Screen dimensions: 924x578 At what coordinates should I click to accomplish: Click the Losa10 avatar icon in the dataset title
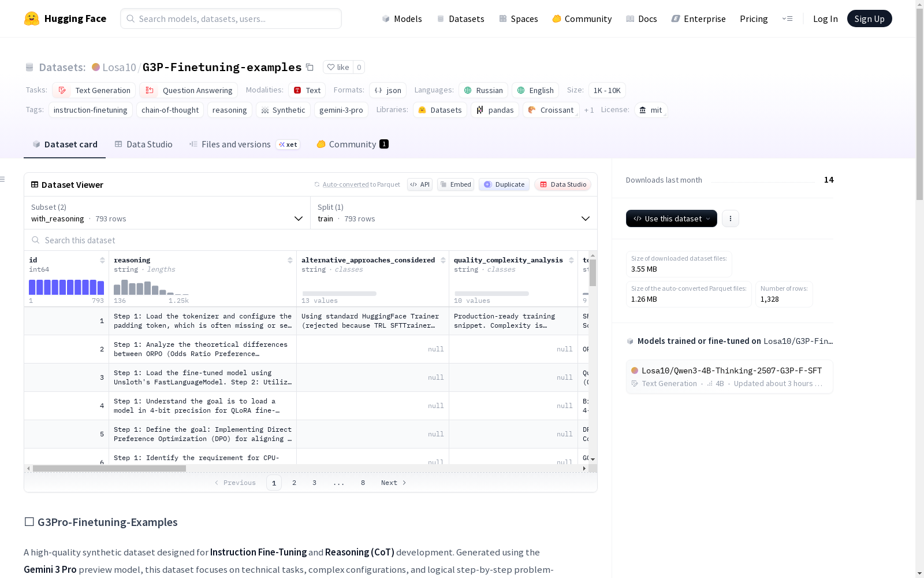tap(96, 67)
